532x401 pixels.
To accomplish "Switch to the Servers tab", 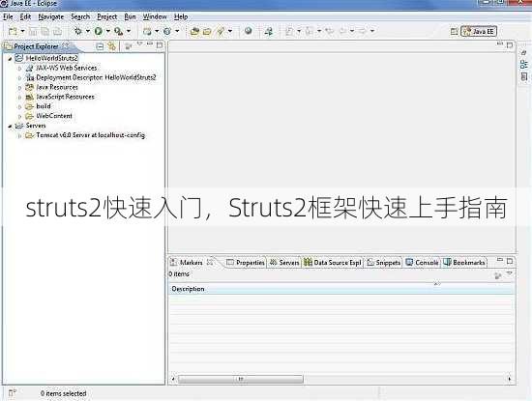I will pos(285,263).
